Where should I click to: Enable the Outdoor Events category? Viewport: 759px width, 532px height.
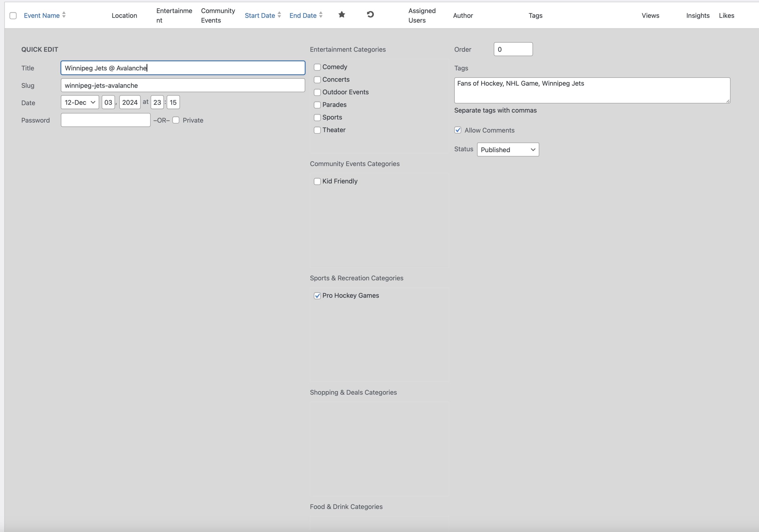coord(317,92)
